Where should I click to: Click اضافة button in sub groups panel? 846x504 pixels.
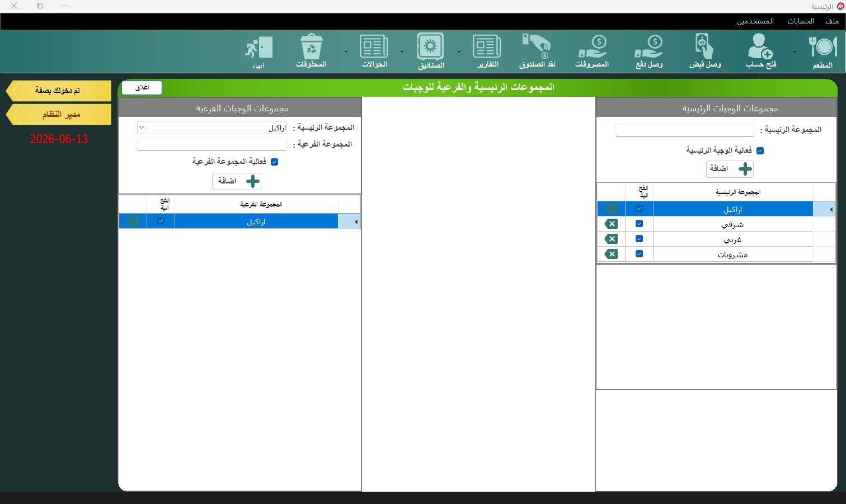[x=237, y=181]
